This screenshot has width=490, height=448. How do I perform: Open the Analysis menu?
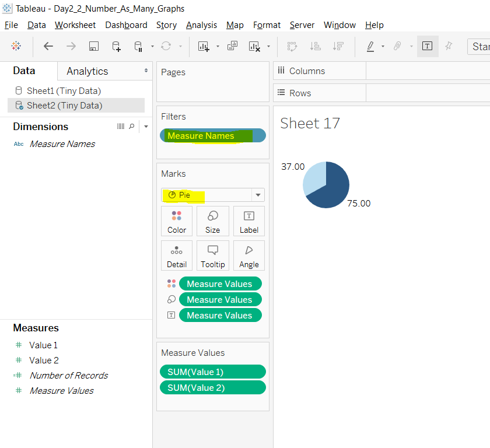[201, 25]
